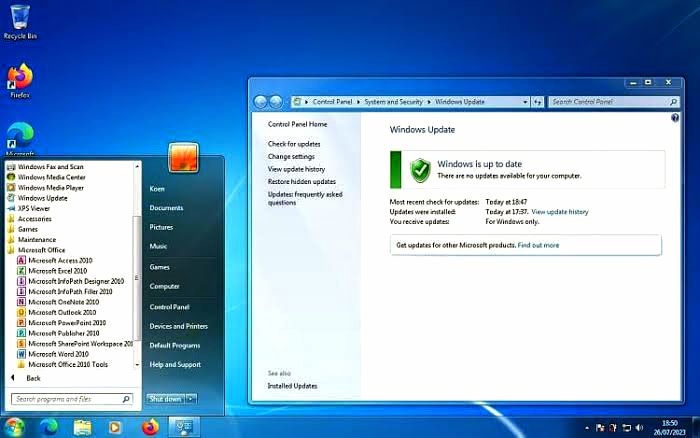Launch Firefox from desktop shortcut

[20, 81]
